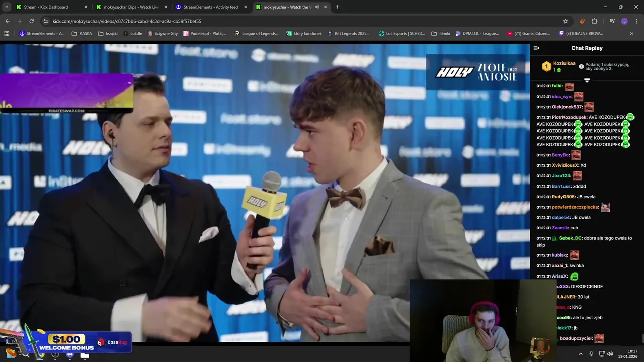Open StreamElements bookmark
The image size is (644, 362).
42,34
